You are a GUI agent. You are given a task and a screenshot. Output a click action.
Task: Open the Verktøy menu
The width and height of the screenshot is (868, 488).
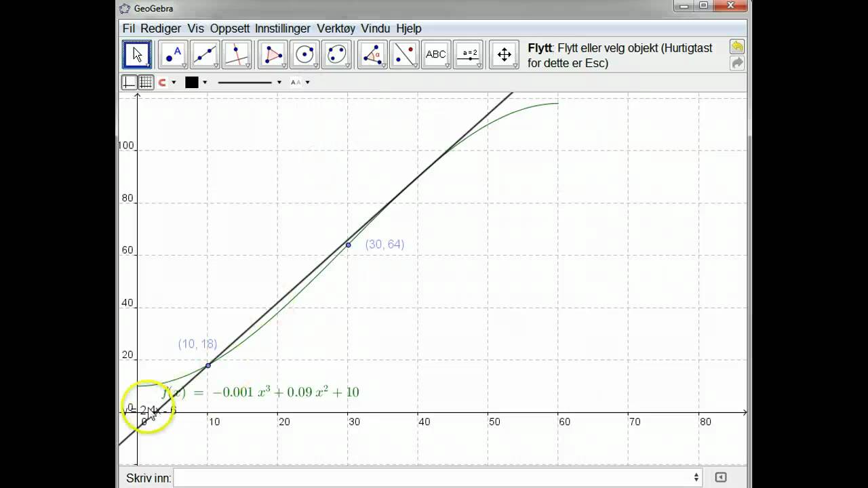click(336, 28)
